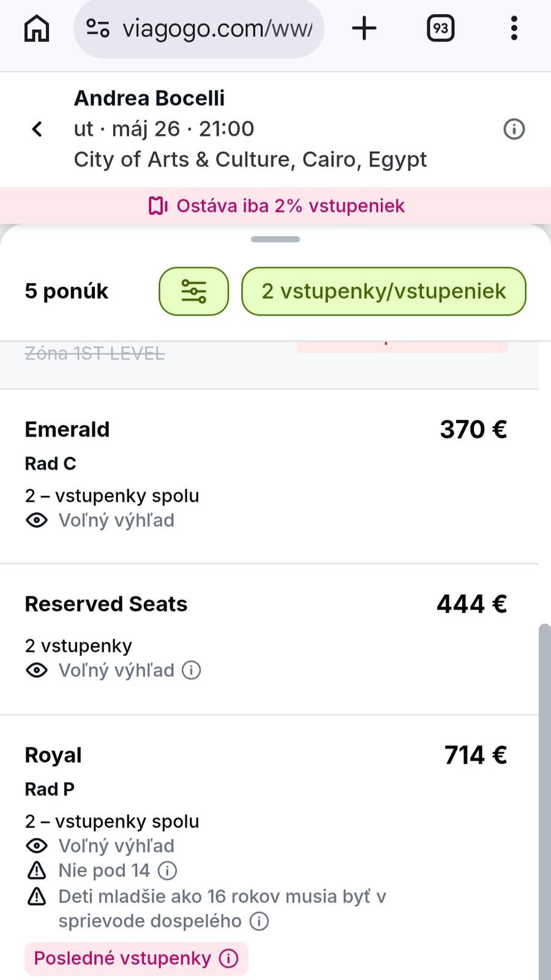
Task: Tap info icon after "sprievode dospelého"
Action: click(x=259, y=921)
